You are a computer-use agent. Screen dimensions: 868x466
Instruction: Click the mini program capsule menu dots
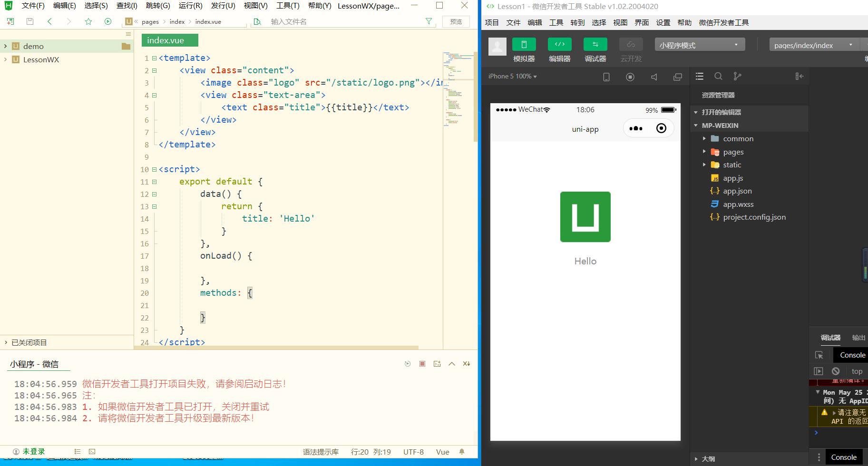click(636, 128)
